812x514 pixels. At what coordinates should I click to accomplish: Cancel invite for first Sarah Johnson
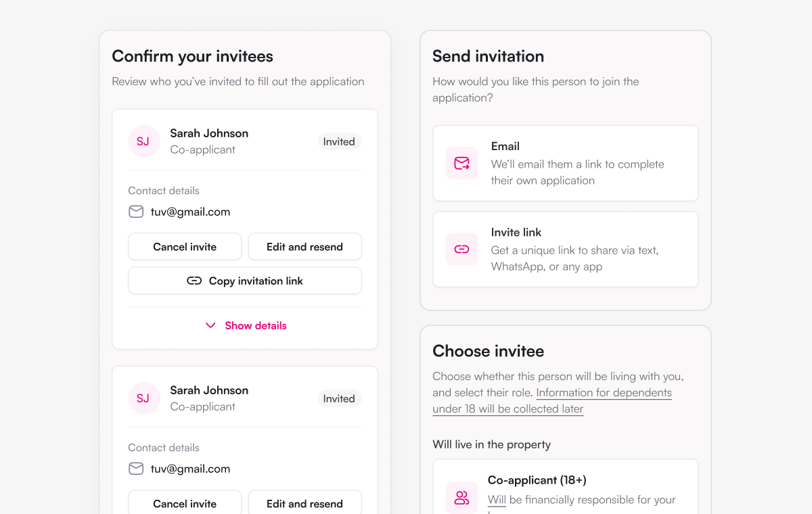tap(185, 247)
